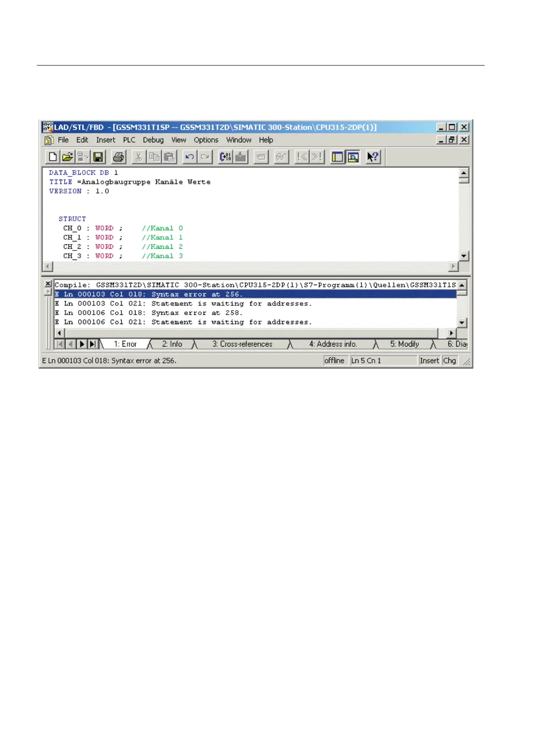Image resolution: width=534 pixels, height=756 pixels.
Task: Open the View menu
Action: point(179,140)
